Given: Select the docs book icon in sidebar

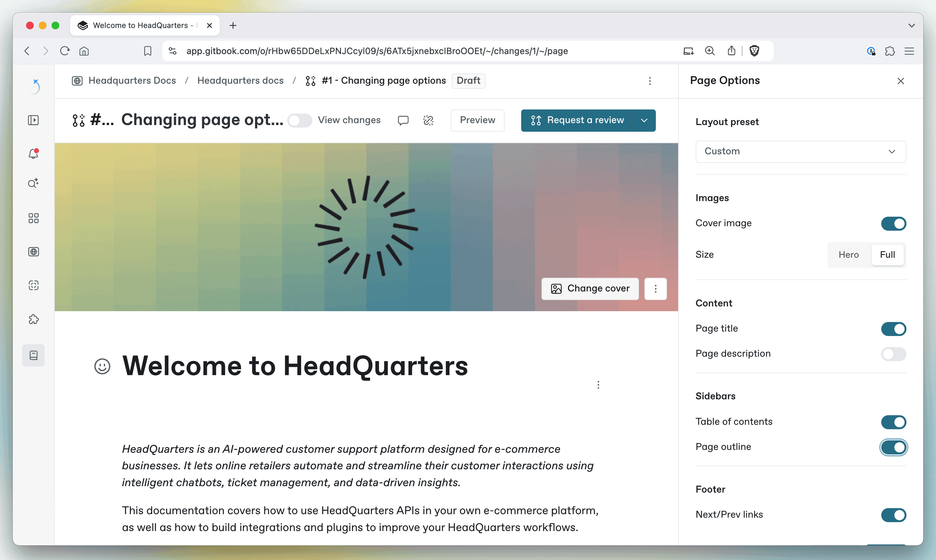Looking at the screenshot, I should click(x=34, y=355).
